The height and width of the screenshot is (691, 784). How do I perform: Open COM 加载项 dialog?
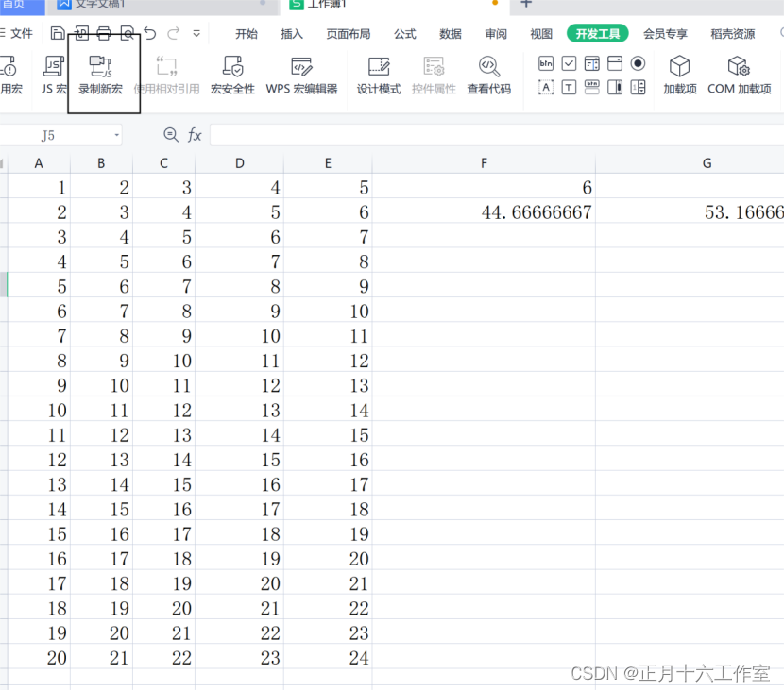pyautogui.click(x=739, y=76)
